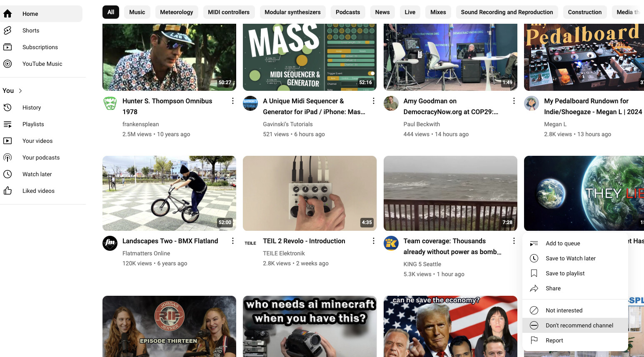Select Save to playlist menu entry

click(575, 273)
